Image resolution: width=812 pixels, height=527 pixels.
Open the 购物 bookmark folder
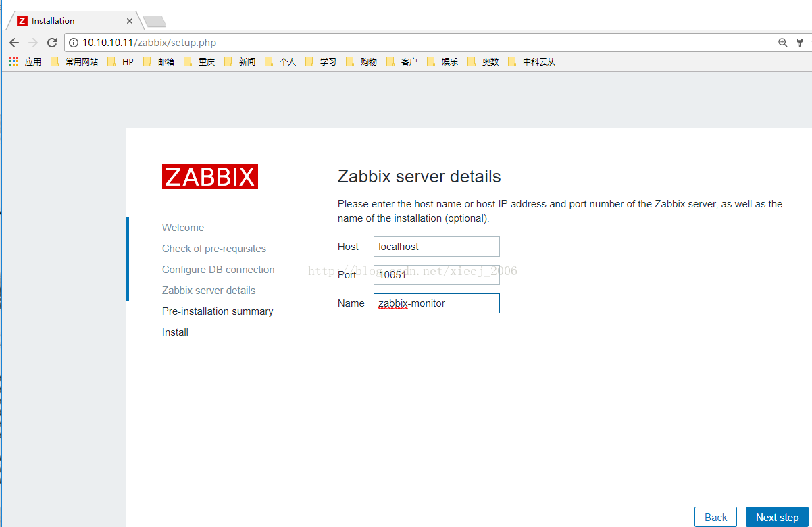pos(361,61)
